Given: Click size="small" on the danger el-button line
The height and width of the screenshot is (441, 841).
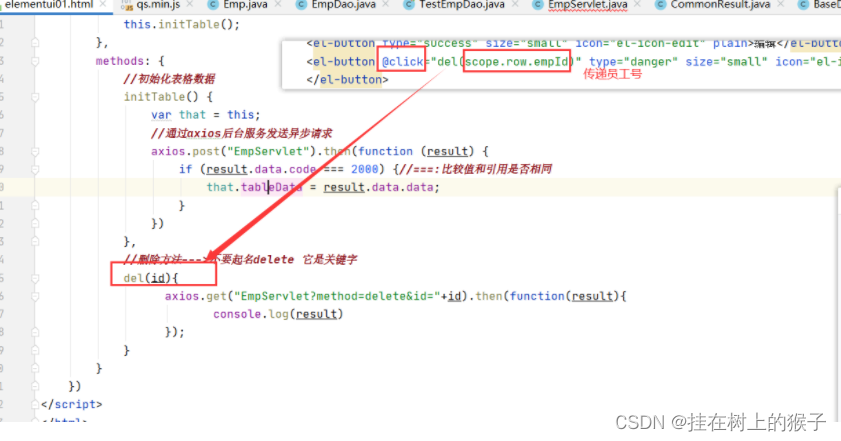Looking at the screenshot, I should coord(726,62).
